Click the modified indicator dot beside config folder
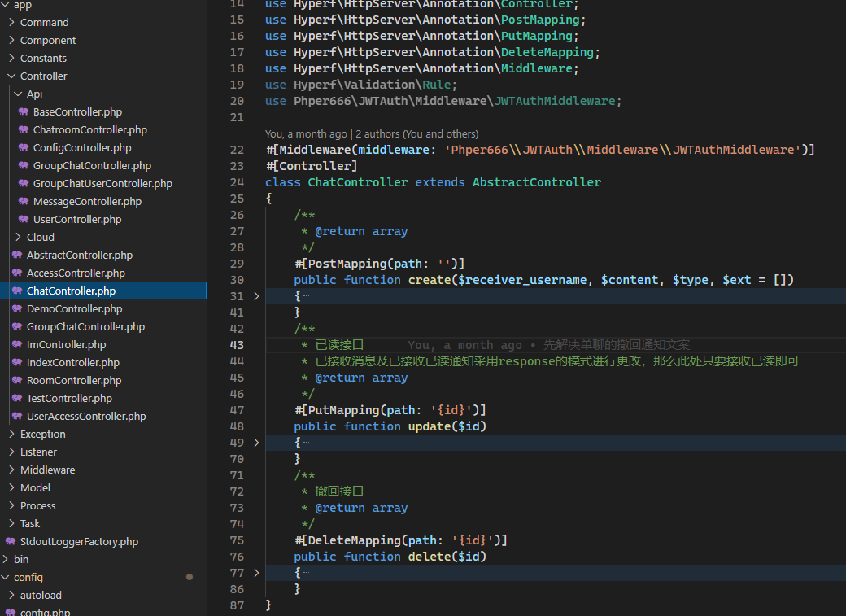This screenshot has height=616, width=846. [190, 577]
